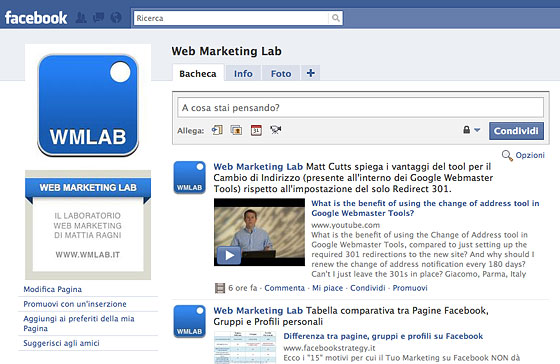The image size is (560, 364).
Task: Click the film strip icon beside 6 ore fa
Action: (x=220, y=288)
